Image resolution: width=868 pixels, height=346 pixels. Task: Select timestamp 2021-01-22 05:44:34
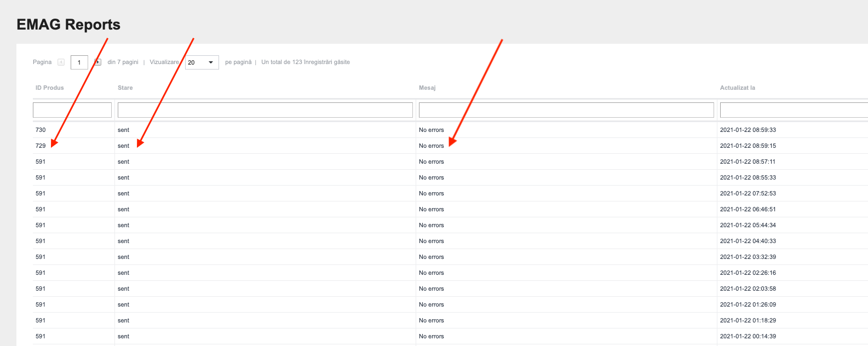(x=748, y=225)
